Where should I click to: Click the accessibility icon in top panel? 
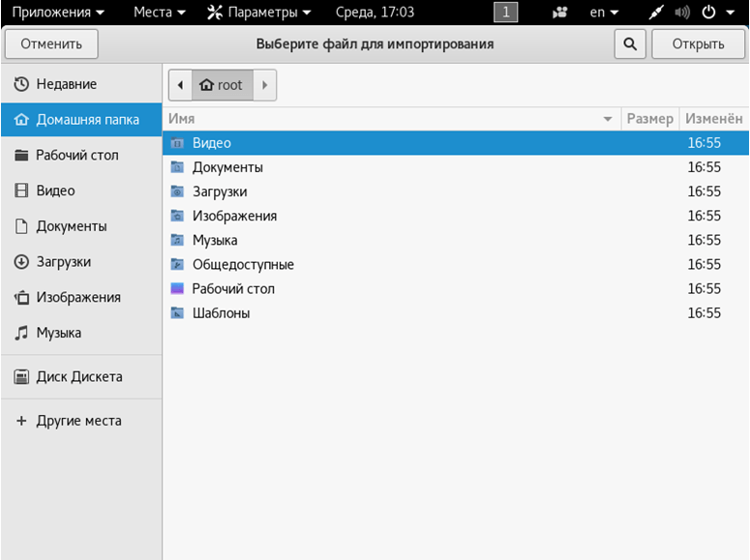560,13
